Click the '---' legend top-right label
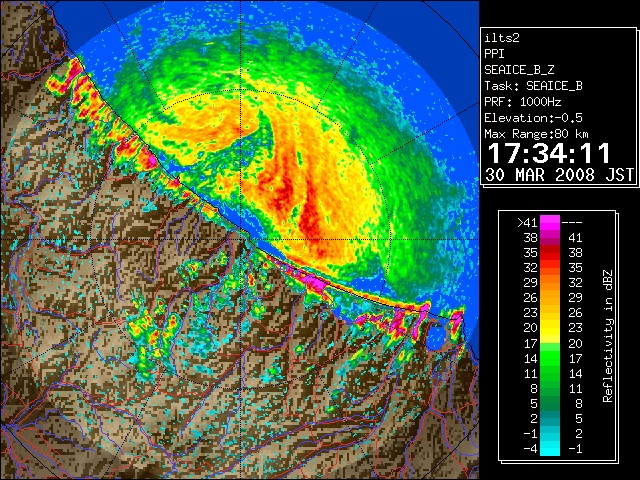This screenshot has height=480, width=640. pos(572,222)
